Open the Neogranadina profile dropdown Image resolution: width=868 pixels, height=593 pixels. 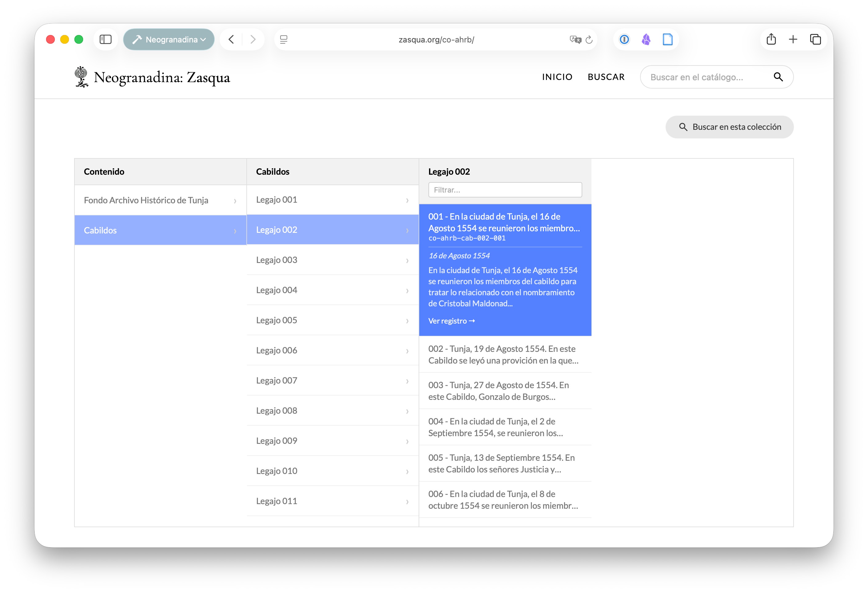tap(169, 39)
